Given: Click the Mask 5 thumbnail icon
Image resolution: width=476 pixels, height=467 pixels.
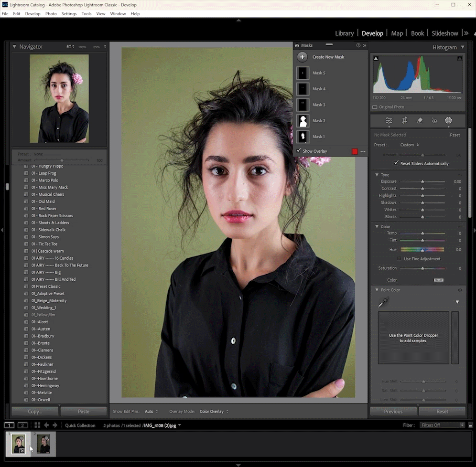Looking at the screenshot, I should point(303,73).
